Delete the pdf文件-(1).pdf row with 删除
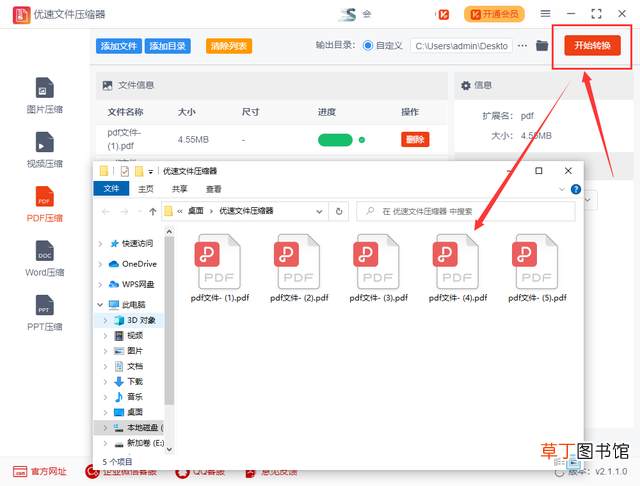This screenshot has width=640, height=486. pyautogui.click(x=415, y=140)
